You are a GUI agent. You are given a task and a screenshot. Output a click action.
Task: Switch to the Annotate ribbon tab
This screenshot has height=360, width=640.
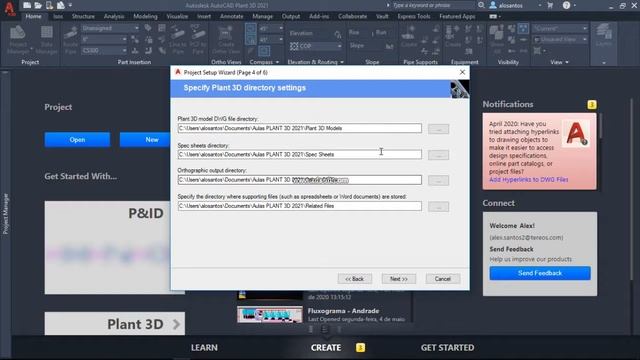click(231, 16)
